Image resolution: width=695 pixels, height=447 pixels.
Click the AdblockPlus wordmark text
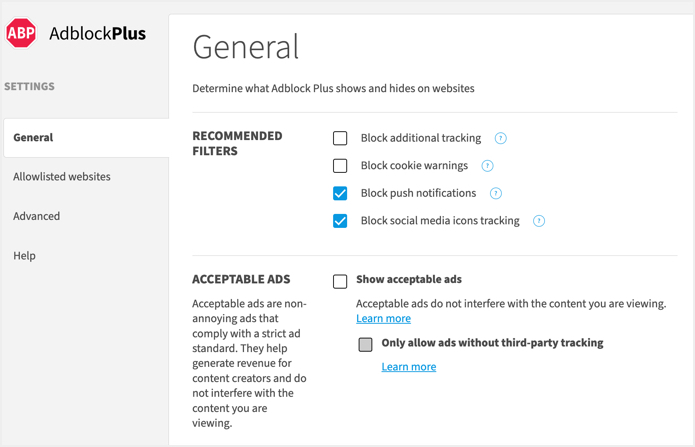[97, 34]
